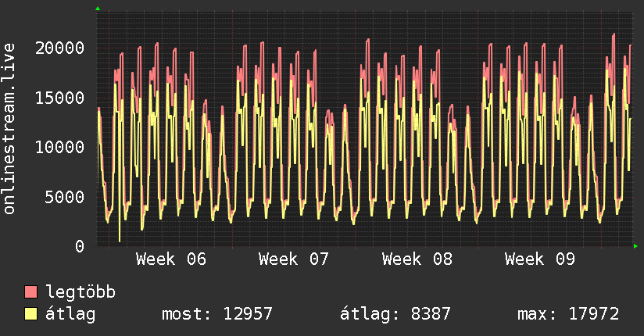Click the yellow dip touching zero before Week 06
644x336 pixels.
coord(120,239)
